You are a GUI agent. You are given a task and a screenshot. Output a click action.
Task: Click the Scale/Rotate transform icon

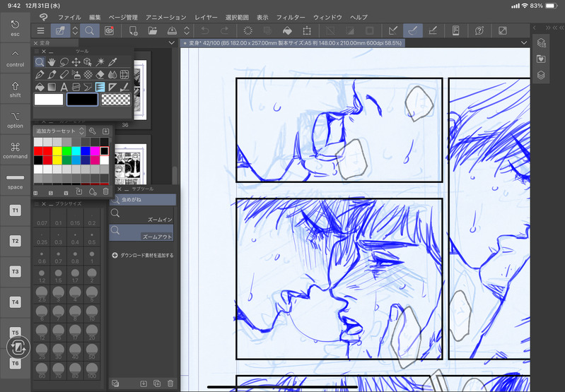[307, 30]
